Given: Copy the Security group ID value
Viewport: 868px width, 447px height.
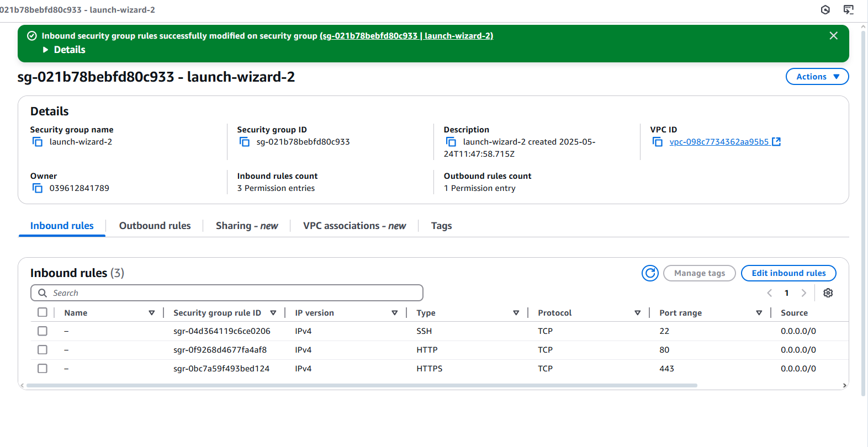Looking at the screenshot, I should point(244,142).
